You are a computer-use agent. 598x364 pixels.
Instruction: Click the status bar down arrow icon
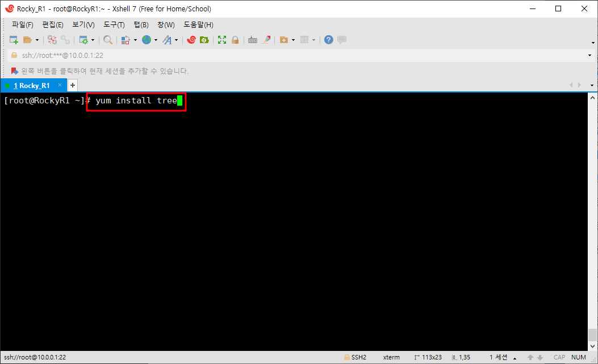tap(540, 358)
